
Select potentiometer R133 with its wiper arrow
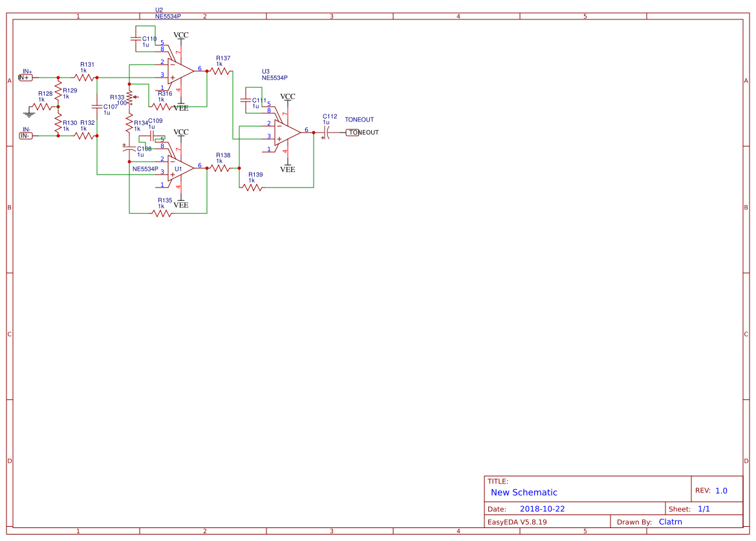(131, 98)
